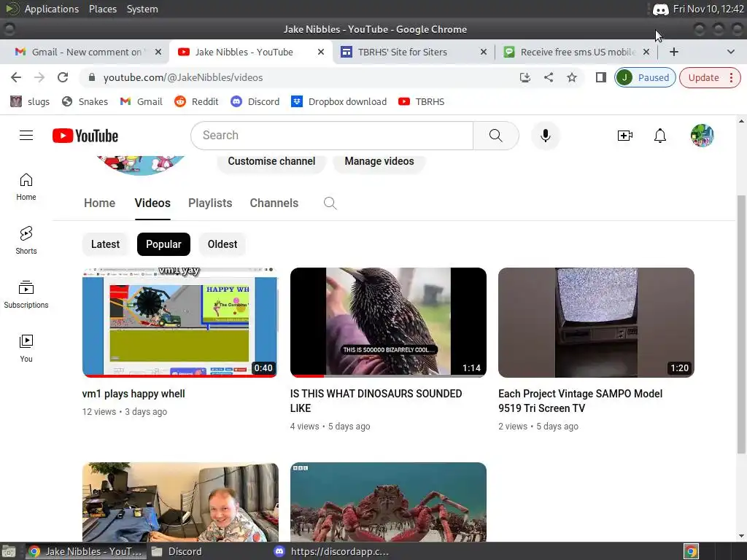
Task: Click the install app icon in address bar
Action: pyautogui.click(x=525, y=77)
